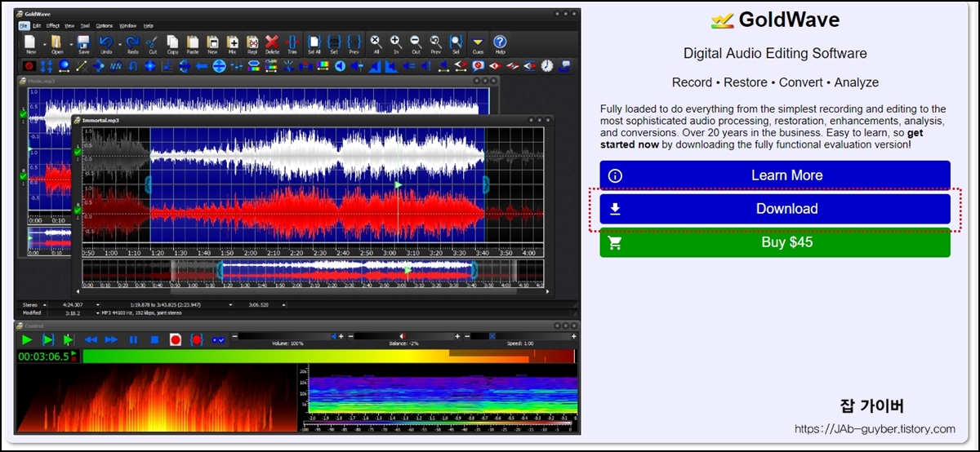Redo the last undone edit

coord(132,42)
